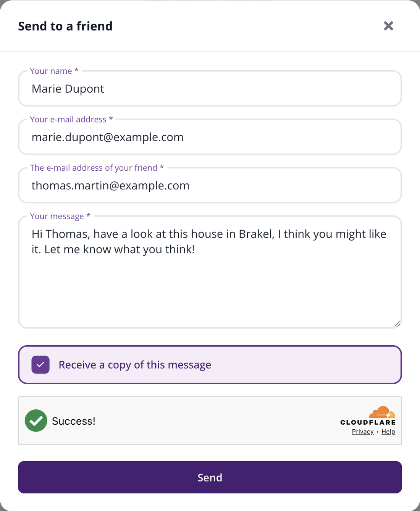
Task: Click the 'Receive a copy of this message' label
Action: point(135,365)
